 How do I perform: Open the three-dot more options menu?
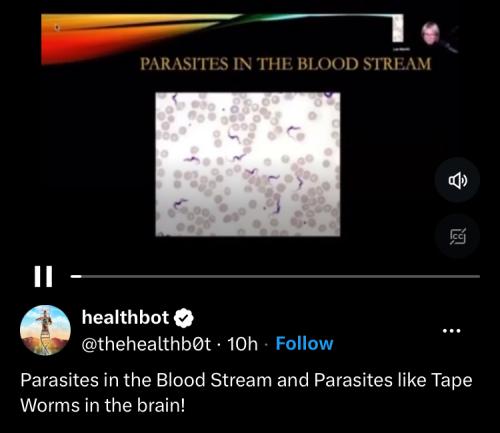coord(452,331)
